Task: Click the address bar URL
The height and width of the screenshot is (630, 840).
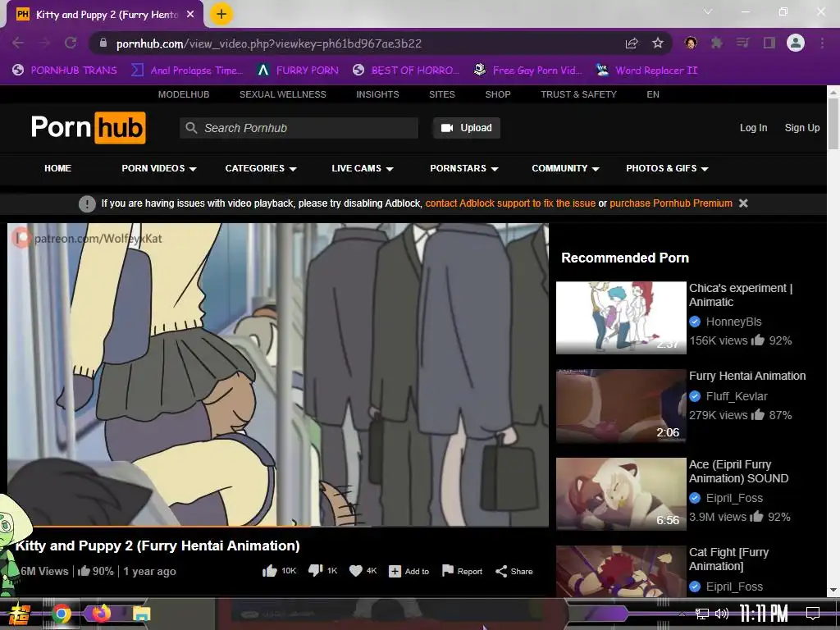Action: (269, 43)
